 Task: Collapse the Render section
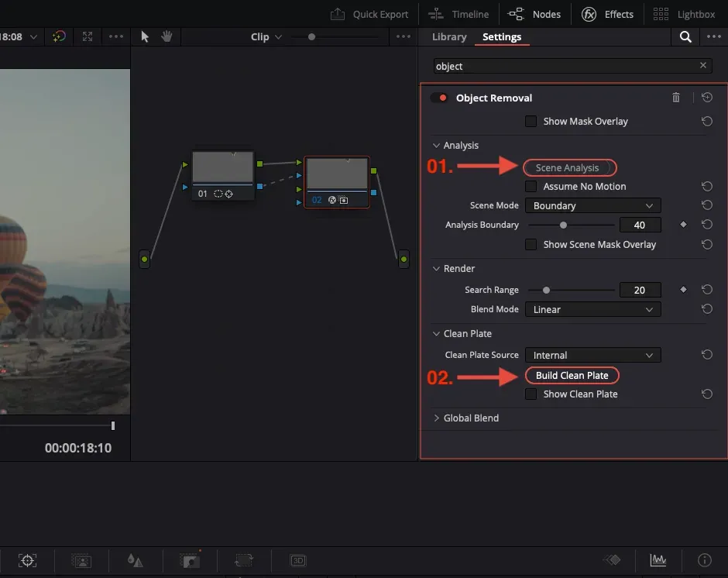coord(436,269)
